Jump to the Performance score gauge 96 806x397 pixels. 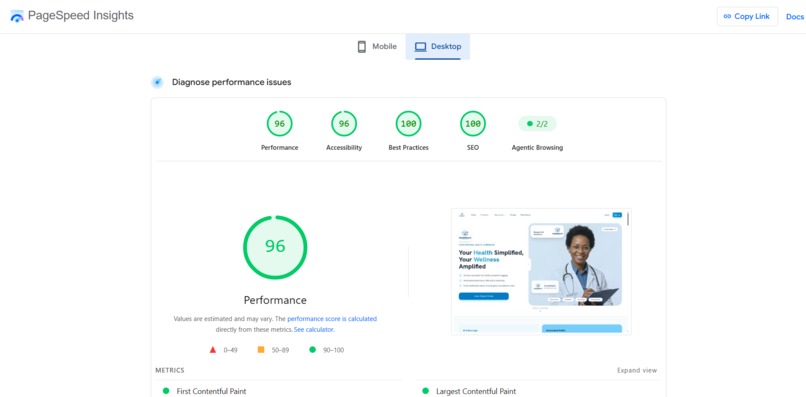coord(279,124)
